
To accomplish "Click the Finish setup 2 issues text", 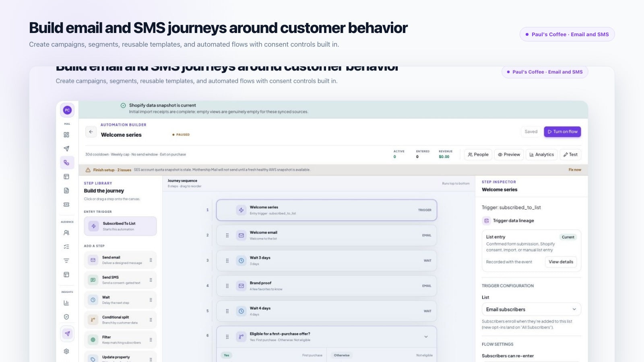I will [112, 170].
